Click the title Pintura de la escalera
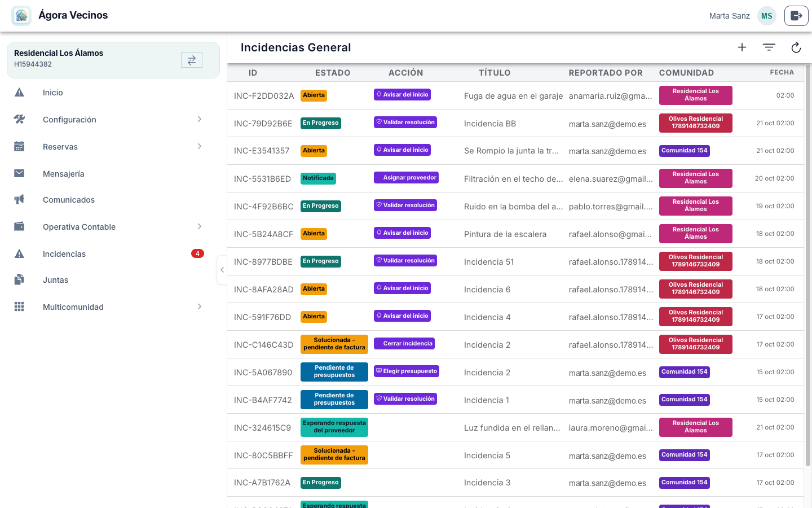Image resolution: width=812 pixels, height=508 pixels. [505, 234]
